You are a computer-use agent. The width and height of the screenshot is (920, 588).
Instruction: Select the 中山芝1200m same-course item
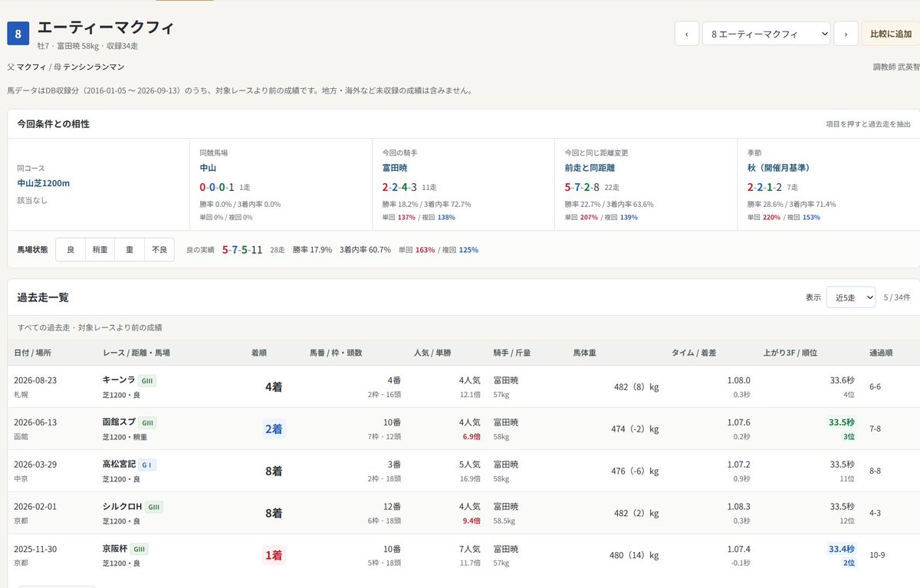click(x=44, y=183)
